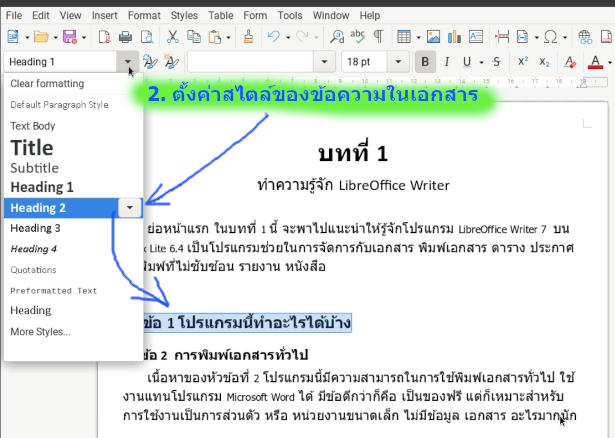Click the Check Spelling abc icon
Viewport: 615px width, 438px height.
click(x=358, y=37)
